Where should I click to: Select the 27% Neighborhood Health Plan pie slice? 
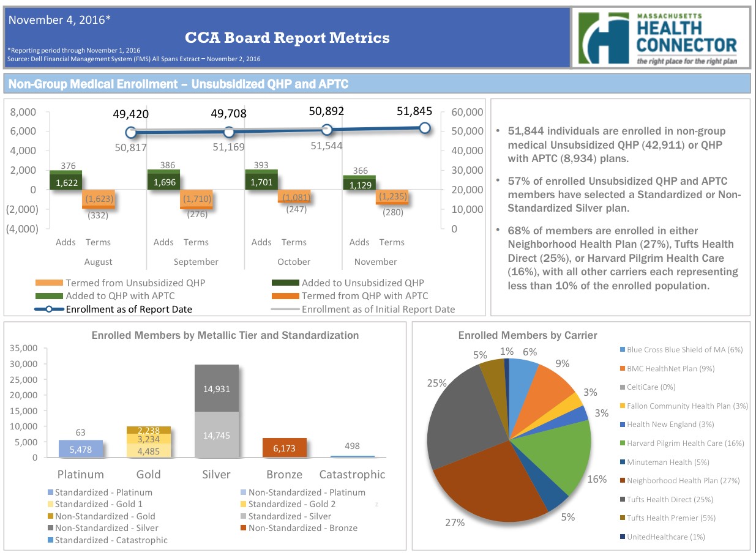pos(490,483)
